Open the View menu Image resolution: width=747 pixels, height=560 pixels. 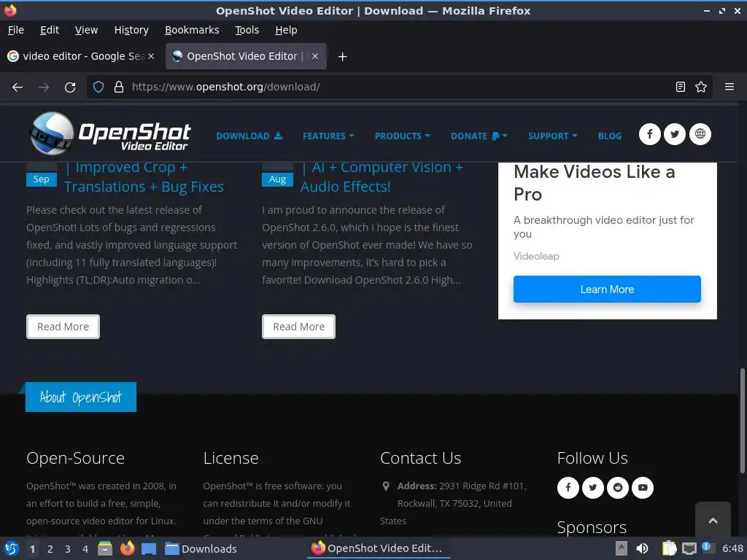86,30
